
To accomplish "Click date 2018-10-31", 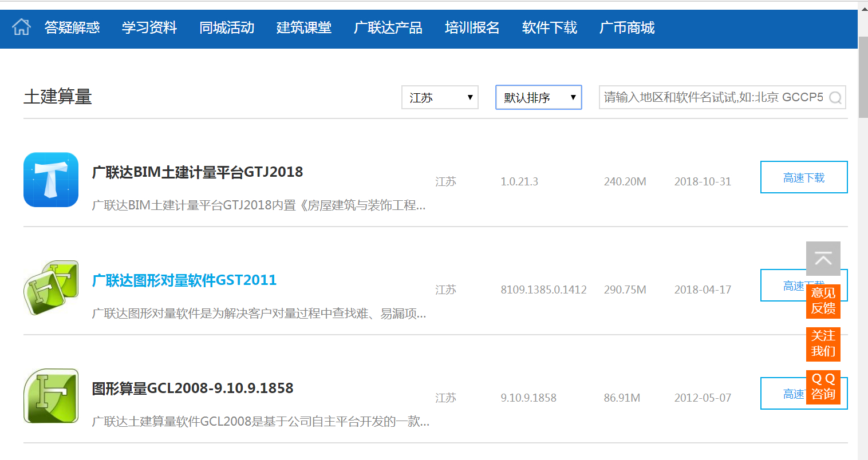I will (703, 181).
